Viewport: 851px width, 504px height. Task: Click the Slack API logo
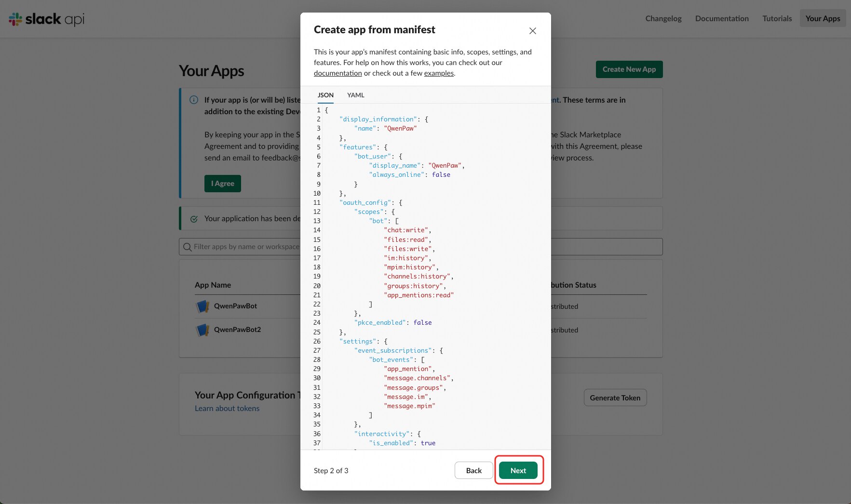pyautogui.click(x=47, y=19)
